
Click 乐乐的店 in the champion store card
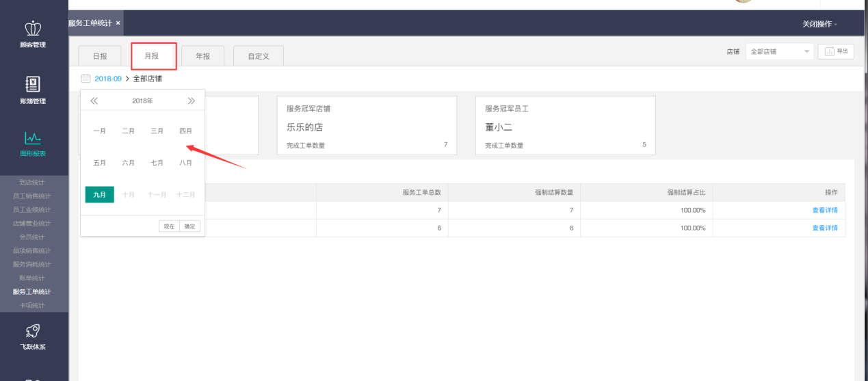click(x=304, y=127)
